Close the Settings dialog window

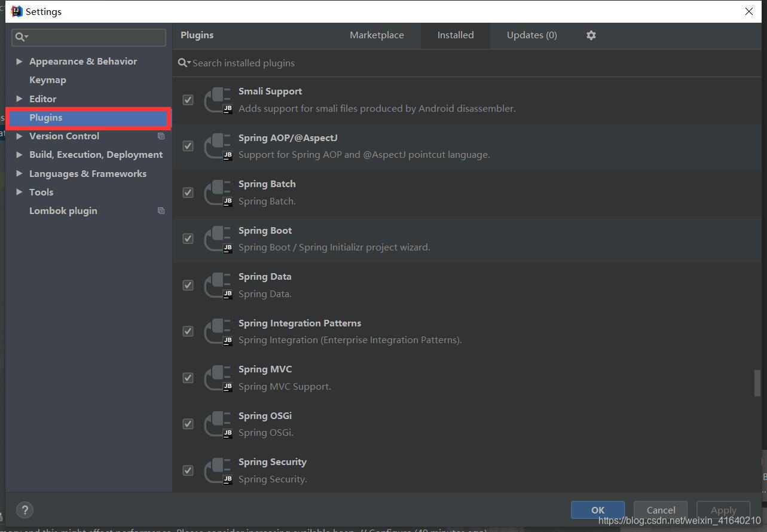tap(748, 11)
